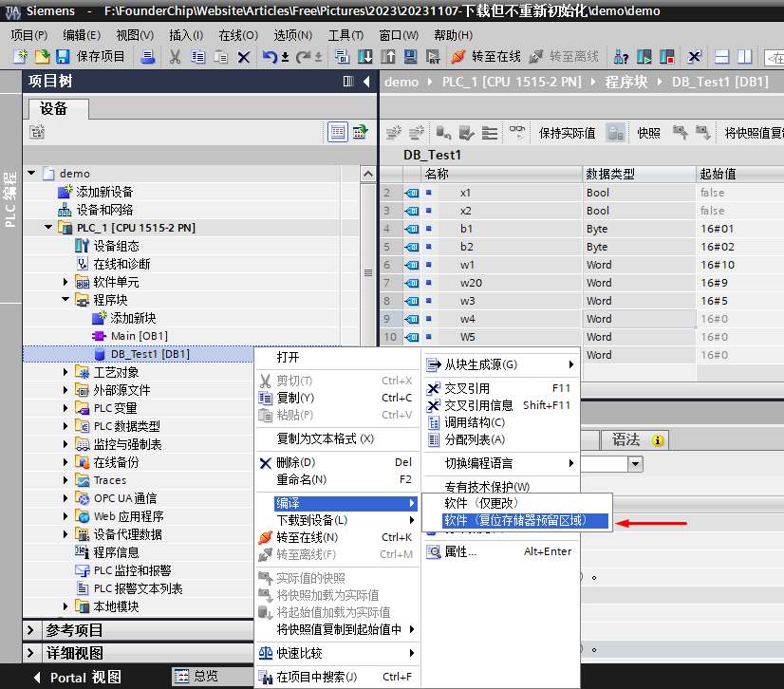Viewport: 784px width, 689px height.
Task: Click the compile icon in main toolbar
Action: (x=343, y=57)
